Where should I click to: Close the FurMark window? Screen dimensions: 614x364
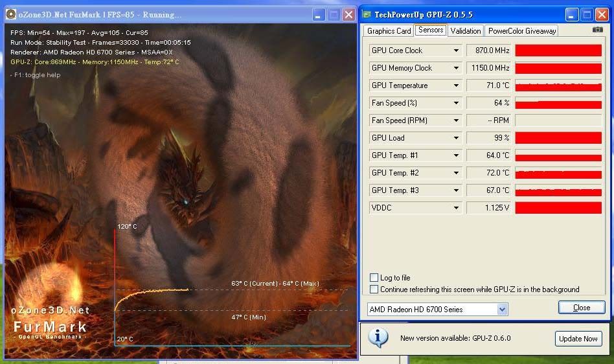tap(348, 15)
